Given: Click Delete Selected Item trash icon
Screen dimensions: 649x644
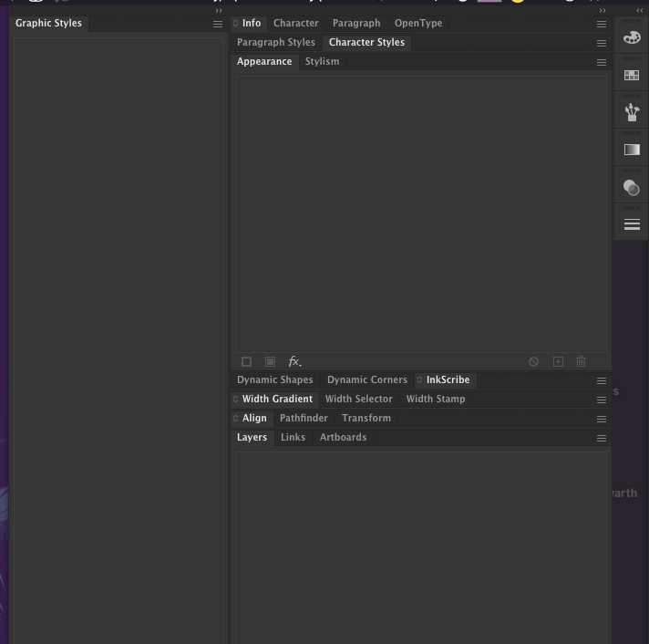Looking at the screenshot, I should (x=581, y=362).
